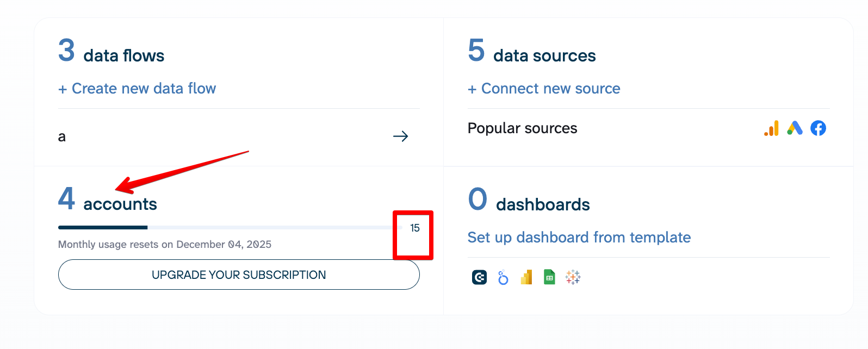Viewport: 868px width, 349px height.
Task: Click the '3 data flows' heading
Action: 111,52
